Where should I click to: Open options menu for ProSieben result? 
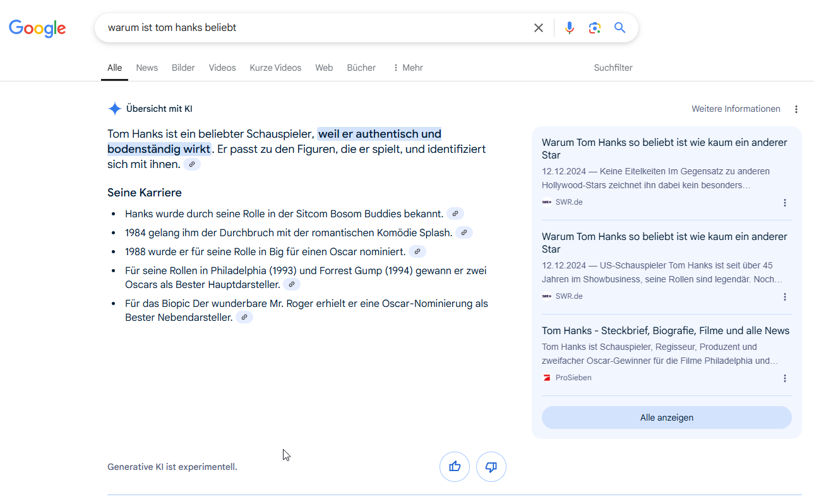(785, 378)
